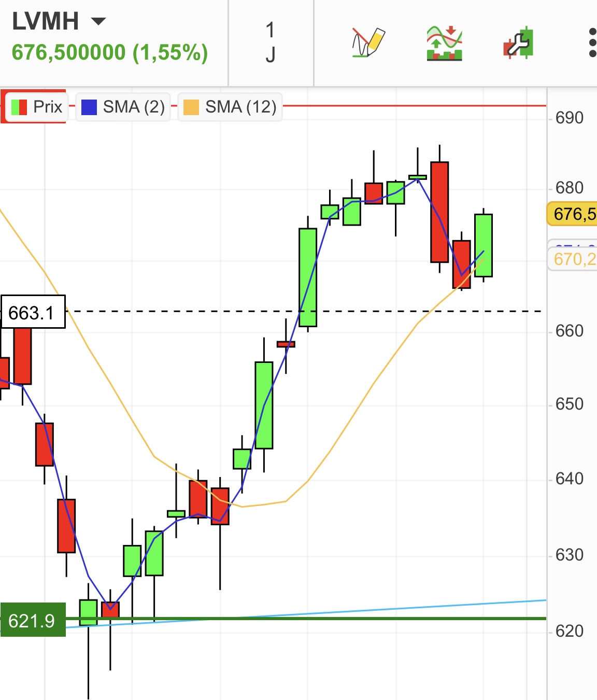
Task: Click the yellow 676,5 current price tag
Action: click(573, 214)
